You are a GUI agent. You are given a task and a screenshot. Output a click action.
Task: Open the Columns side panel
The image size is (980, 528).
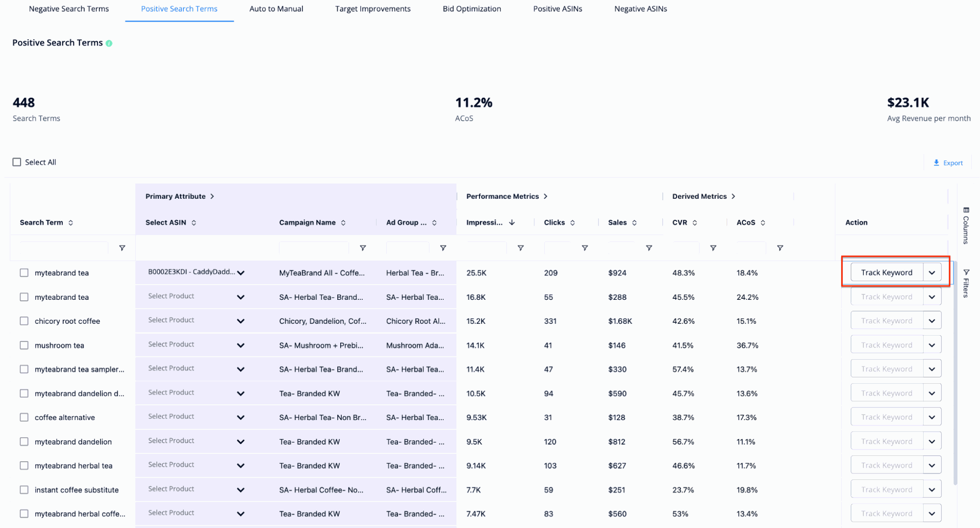pos(966,226)
